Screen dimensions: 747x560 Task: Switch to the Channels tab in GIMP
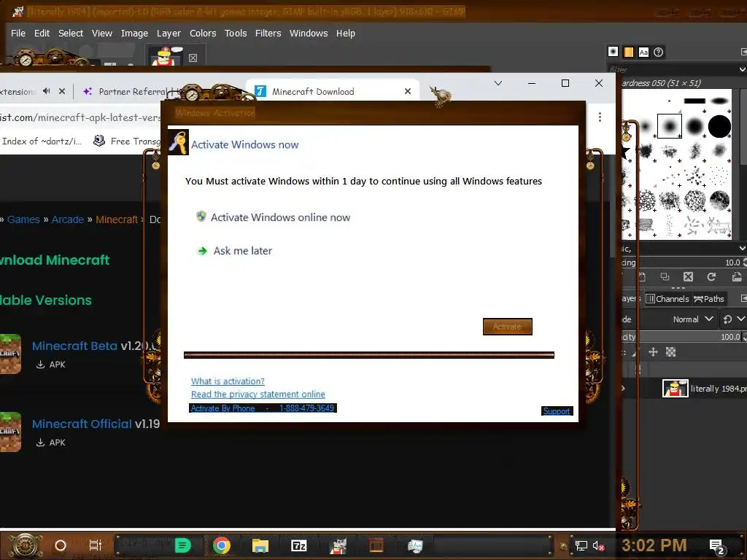pyautogui.click(x=667, y=298)
